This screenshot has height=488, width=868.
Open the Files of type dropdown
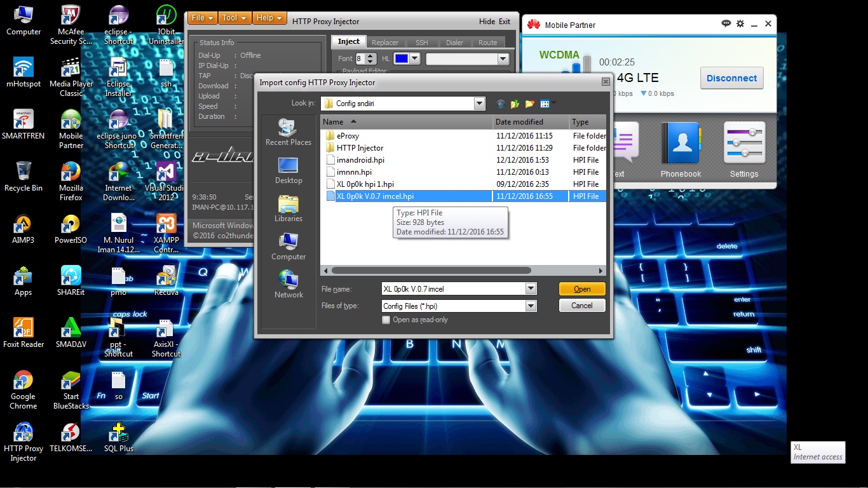[531, 306]
